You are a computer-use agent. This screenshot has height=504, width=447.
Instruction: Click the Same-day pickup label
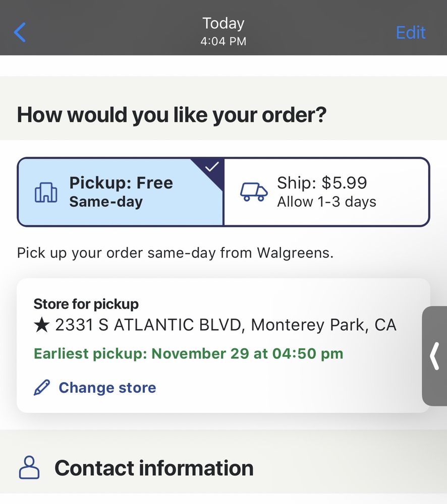[x=106, y=202]
